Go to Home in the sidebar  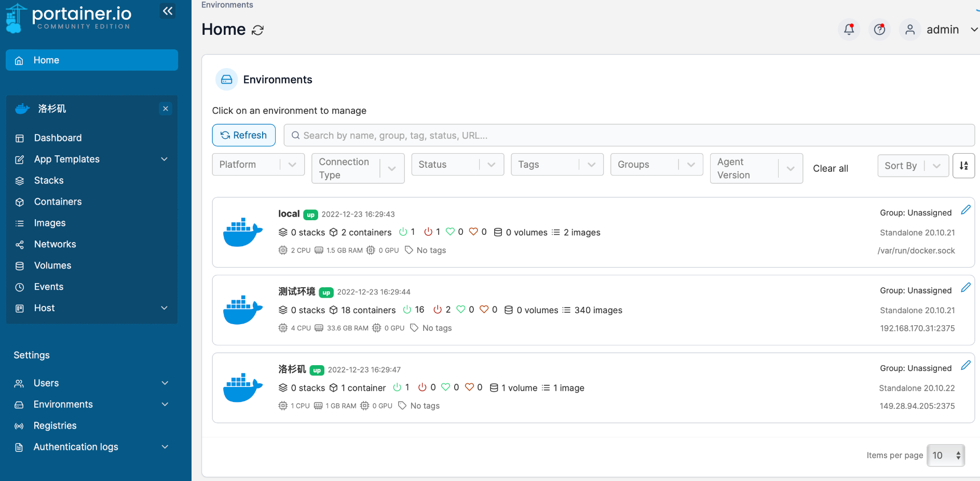[x=92, y=60]
